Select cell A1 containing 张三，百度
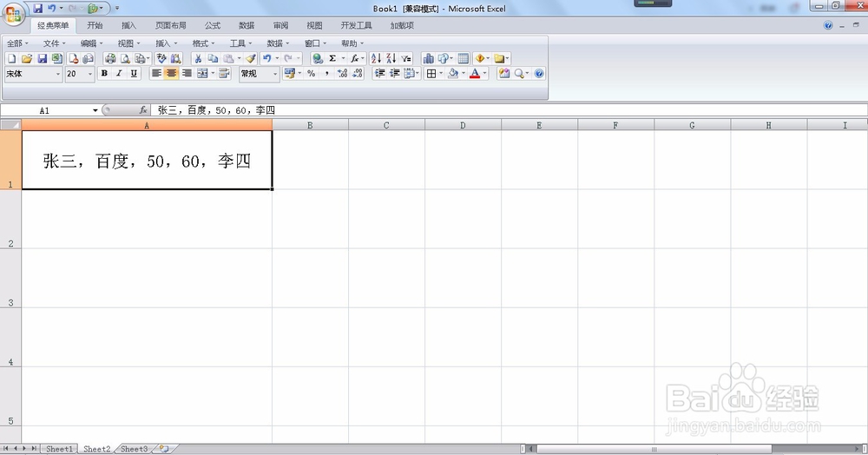868x455 pixels. tap(147, 160)
